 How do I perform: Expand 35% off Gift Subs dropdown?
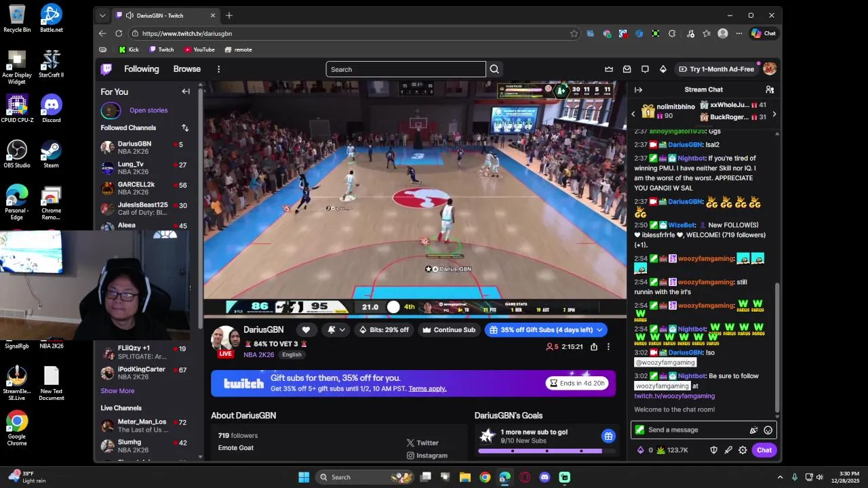click(x=599, y=330)
